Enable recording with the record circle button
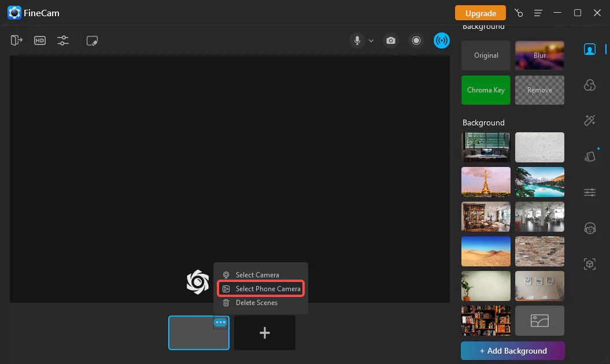 416,40
